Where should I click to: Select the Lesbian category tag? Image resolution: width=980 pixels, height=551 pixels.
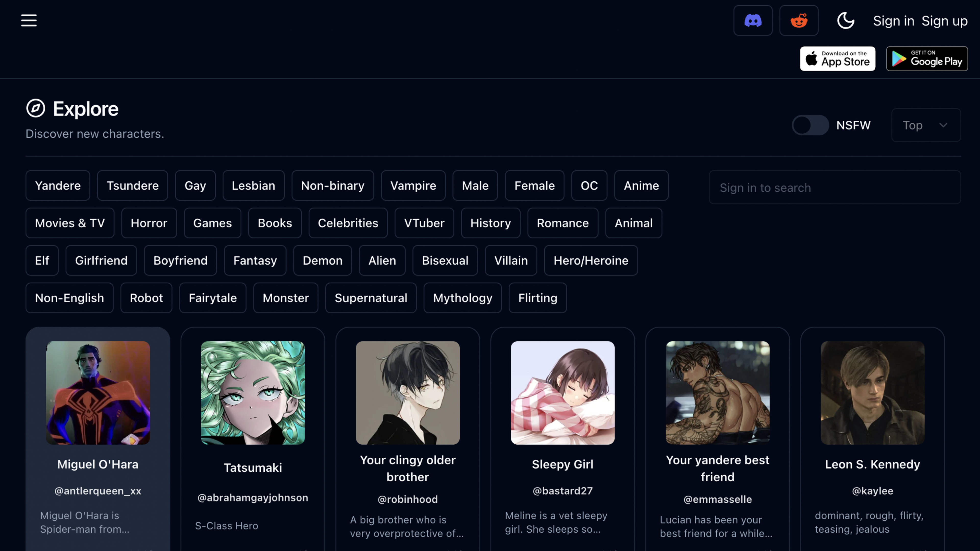[253, 185]
